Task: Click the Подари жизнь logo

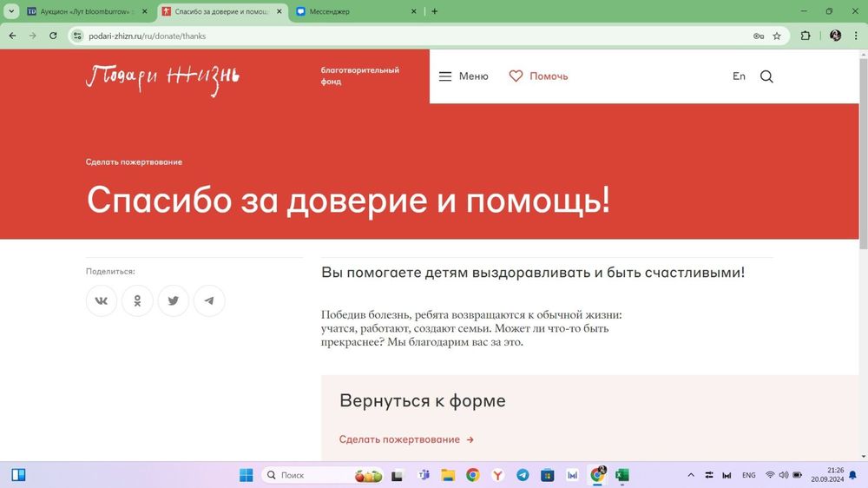Action: tap(162, 77)
